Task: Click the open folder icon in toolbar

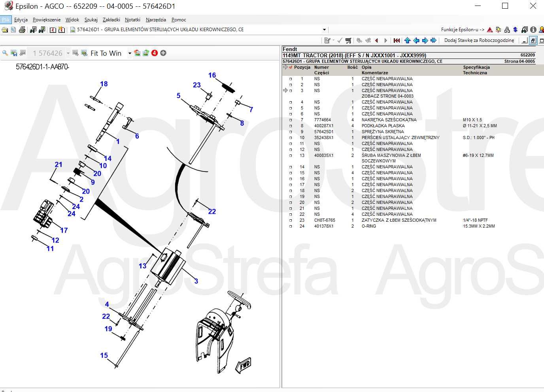Action: point(5,30)
